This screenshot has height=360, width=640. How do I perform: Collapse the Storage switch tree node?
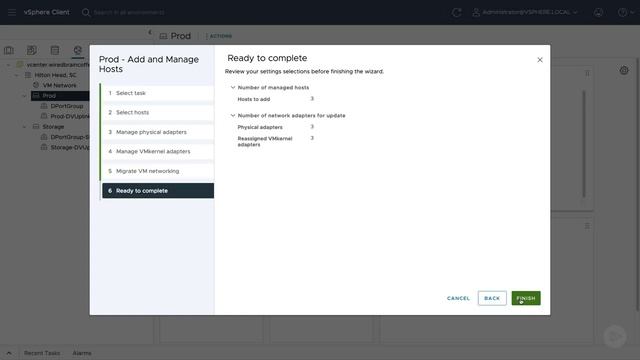click(x=24, y=127)
